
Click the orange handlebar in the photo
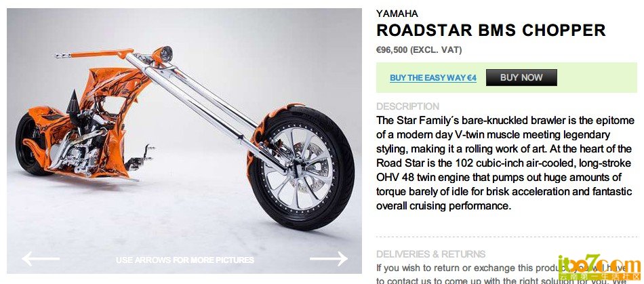tap(94, 54)
